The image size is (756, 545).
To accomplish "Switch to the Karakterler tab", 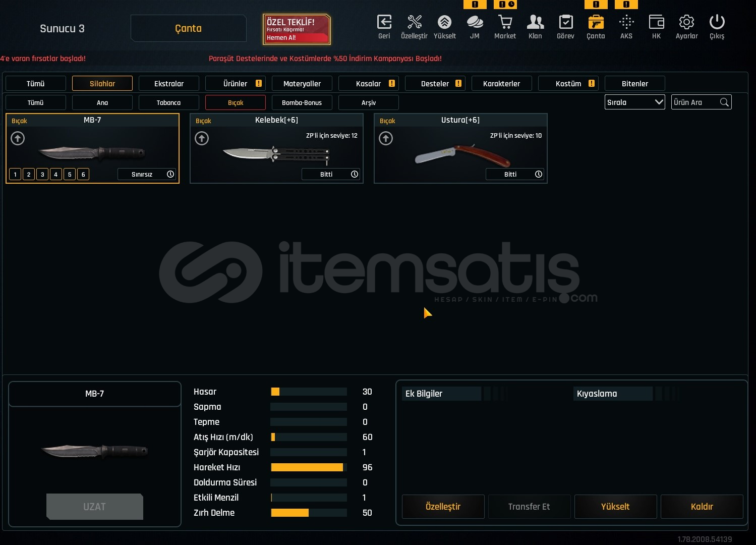I will 502,83.
